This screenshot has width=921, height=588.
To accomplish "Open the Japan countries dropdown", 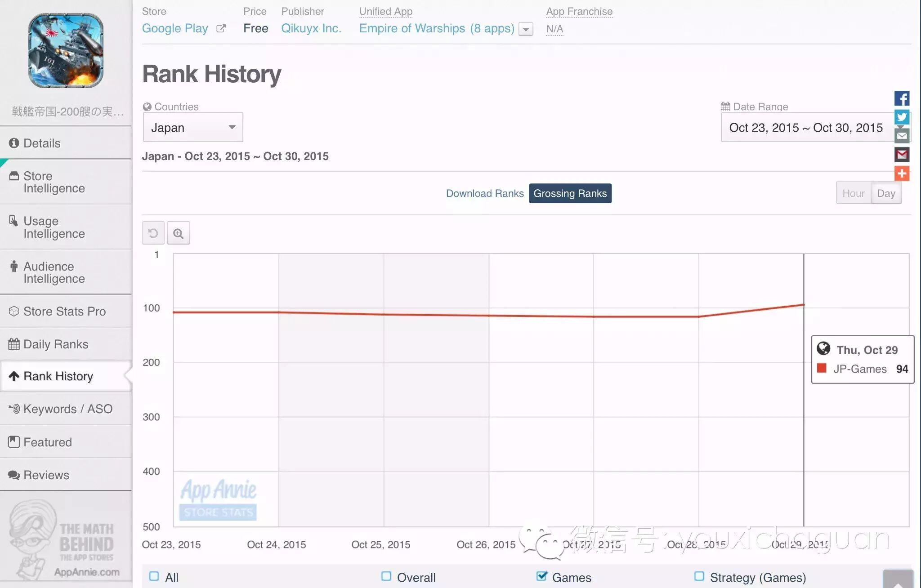I will [193, 128].
